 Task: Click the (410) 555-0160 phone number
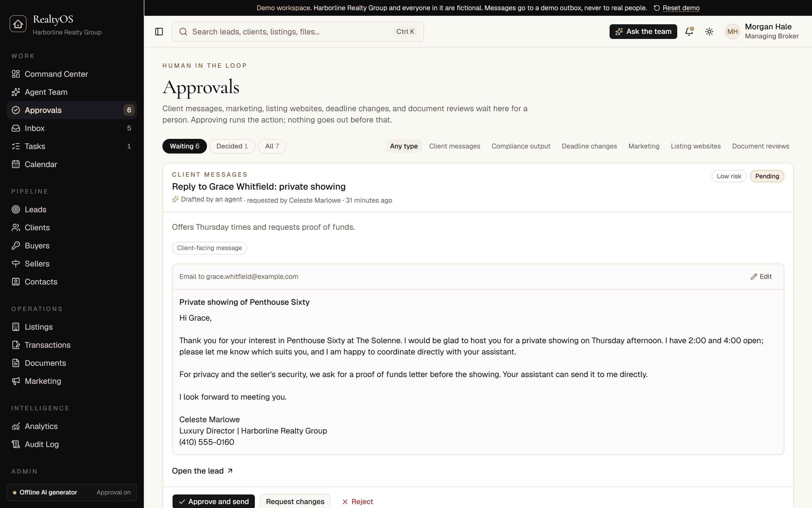point(207,442)
